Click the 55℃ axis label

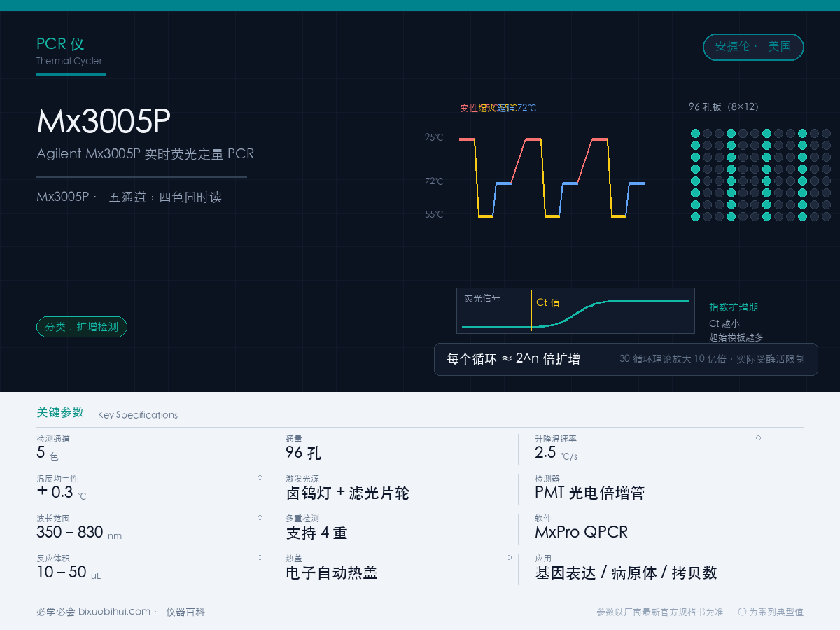[434, 215]
